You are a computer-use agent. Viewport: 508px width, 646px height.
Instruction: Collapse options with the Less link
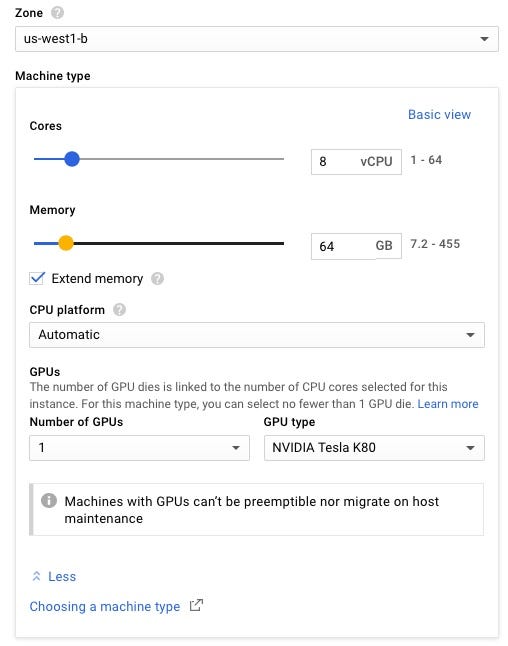pyautogui.click(x=62, y=576)
